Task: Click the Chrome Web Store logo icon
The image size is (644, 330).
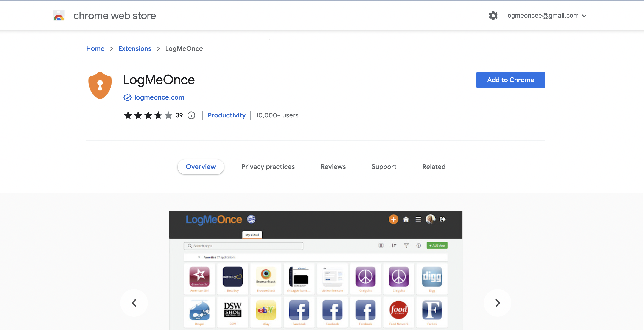Action: tap(59, 16)
